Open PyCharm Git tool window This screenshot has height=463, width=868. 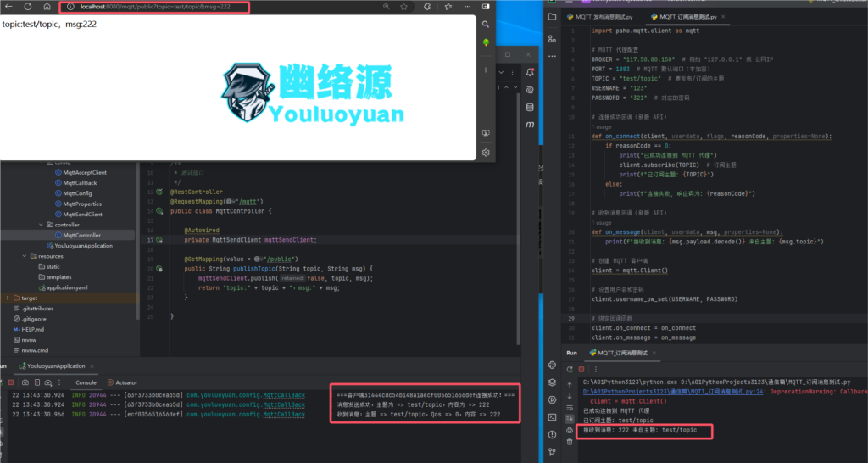(x=552, y=452)
